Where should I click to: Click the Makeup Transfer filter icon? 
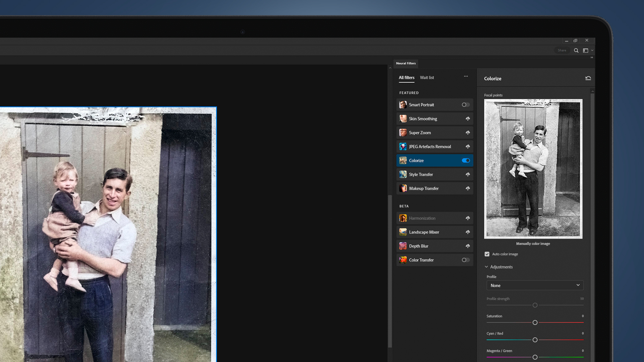[x=402, y=188]
